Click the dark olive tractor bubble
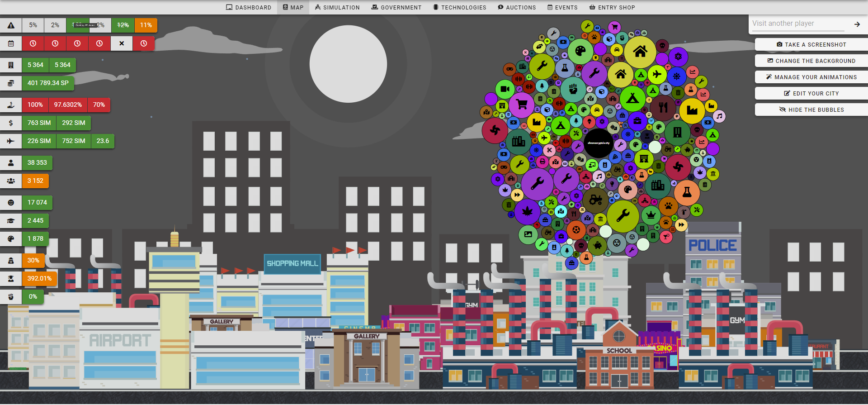Viewport: 868px width, 405px height. 596,200
